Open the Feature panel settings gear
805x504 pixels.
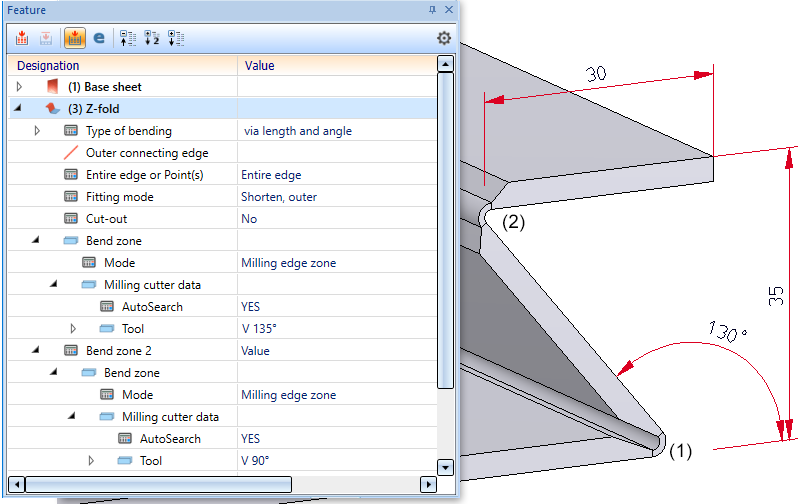(x=444, y=38)
